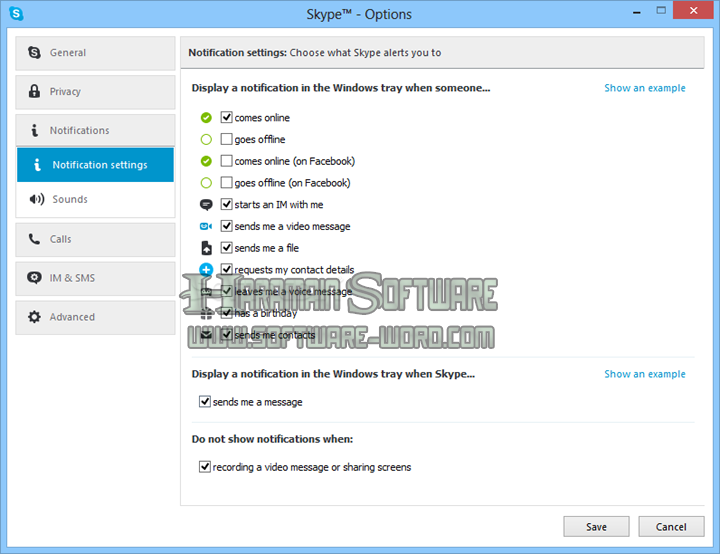Click the video camera icon beside video message

[x=206, y=226]
